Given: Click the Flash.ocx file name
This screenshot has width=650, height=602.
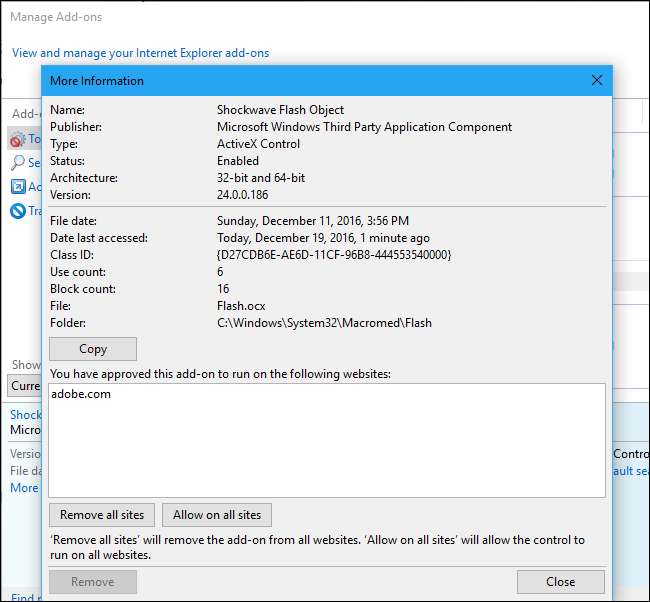Looking at the screenshot, I should tap(241, 306).
